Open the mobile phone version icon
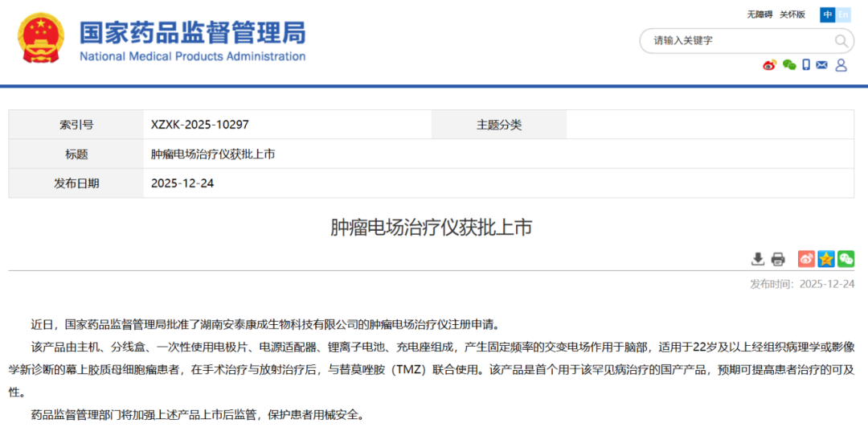 tap(806, 65)
